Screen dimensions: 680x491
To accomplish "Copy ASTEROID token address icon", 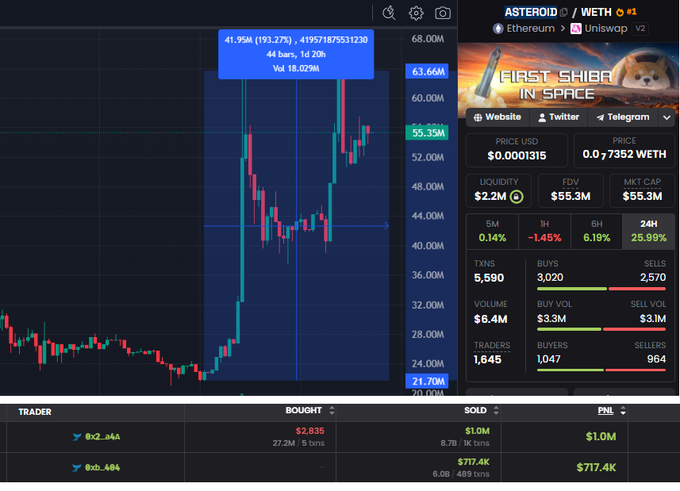I will (x=563, y=12).
